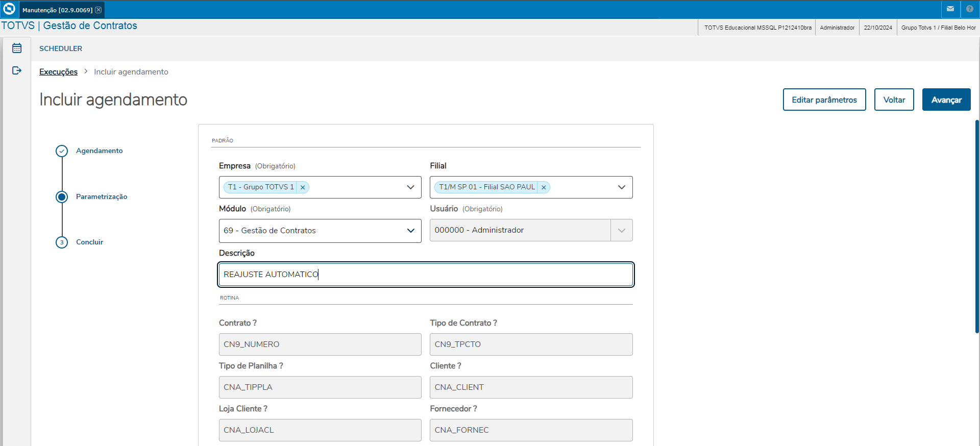Open the scheduler calendar sidebar icon
This screenshot has height=446, width=980.
click(17, 48)
